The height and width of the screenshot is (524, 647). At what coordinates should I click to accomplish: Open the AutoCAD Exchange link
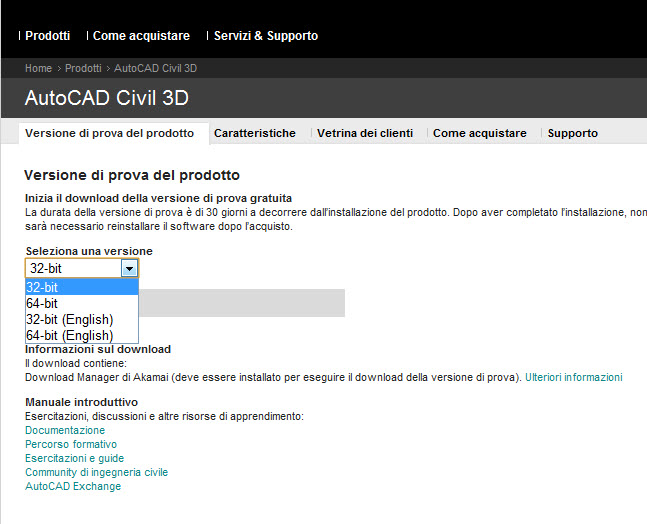click(73, 486)
